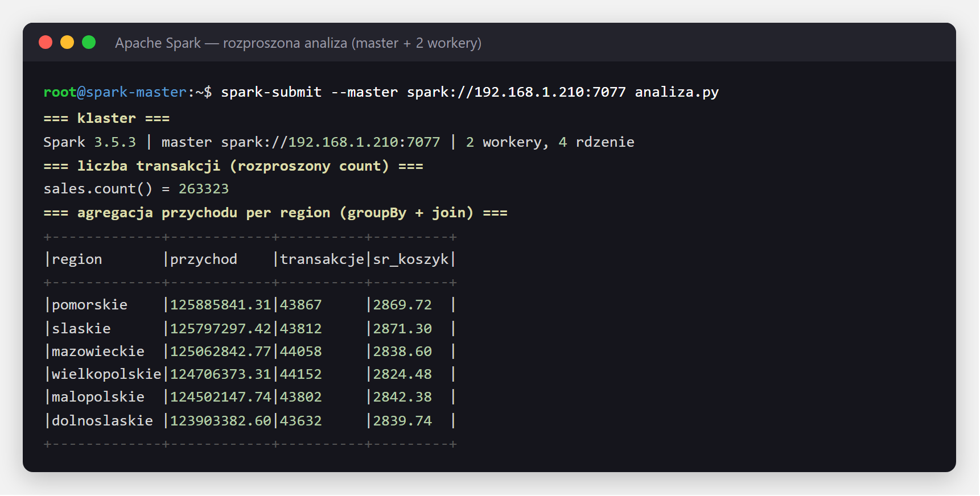Viewport: 980px width, 496px height.
Task: Click the 'dolnoslaskie' region cell
Action: coord(102,421)
